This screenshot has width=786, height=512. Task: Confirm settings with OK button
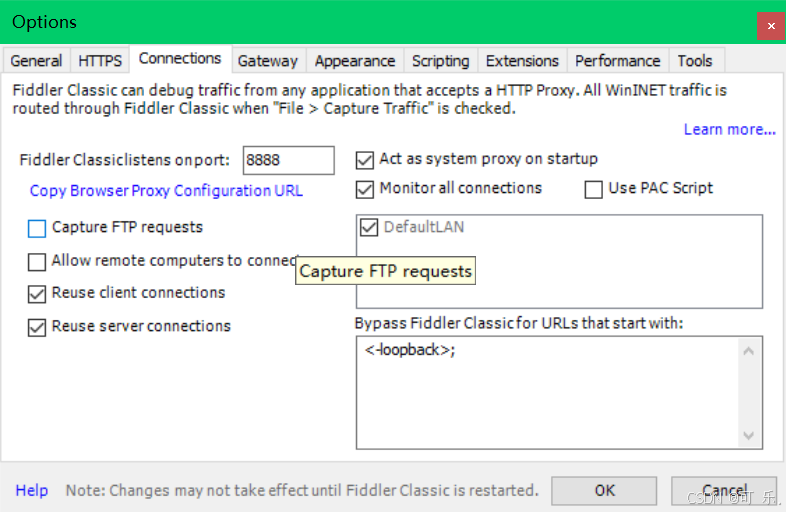click(604, 490)
